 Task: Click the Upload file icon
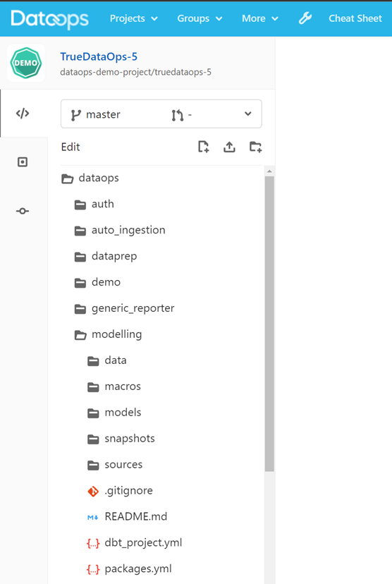pyautogui.click(x=229, y=147)
